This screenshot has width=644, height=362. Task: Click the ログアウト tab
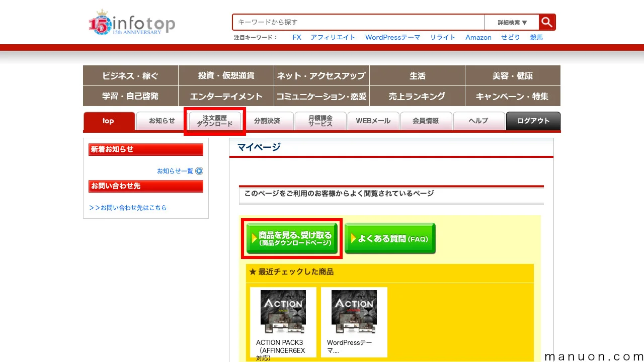[533, 121]
